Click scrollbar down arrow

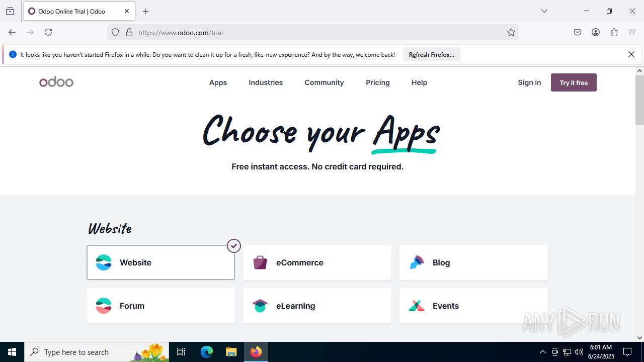coord(639,338)
